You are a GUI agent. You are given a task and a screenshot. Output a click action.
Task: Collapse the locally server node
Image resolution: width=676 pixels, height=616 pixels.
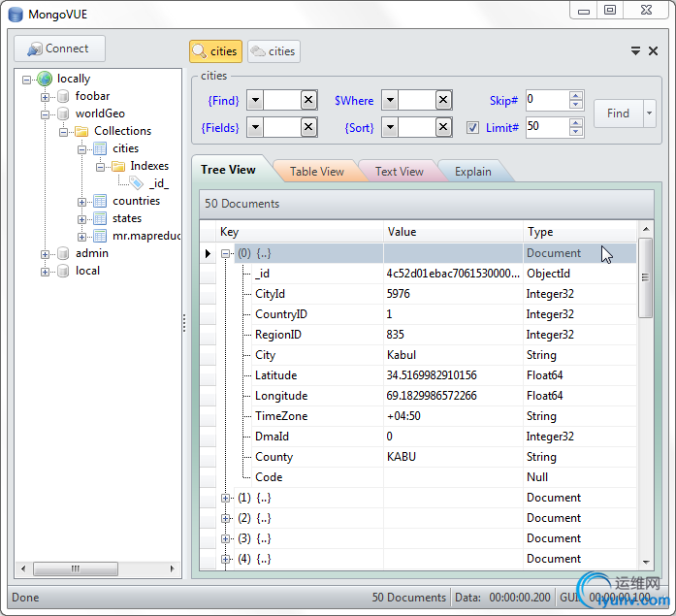[x=27, y=80]
